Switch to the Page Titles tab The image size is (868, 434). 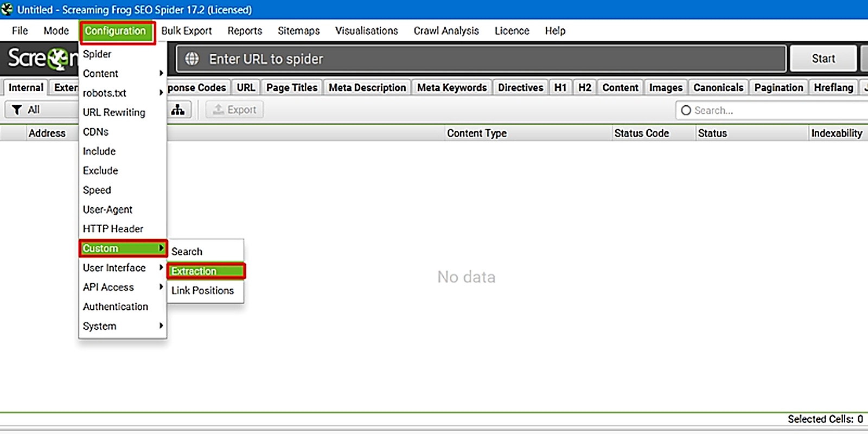(x=292, y=88)
